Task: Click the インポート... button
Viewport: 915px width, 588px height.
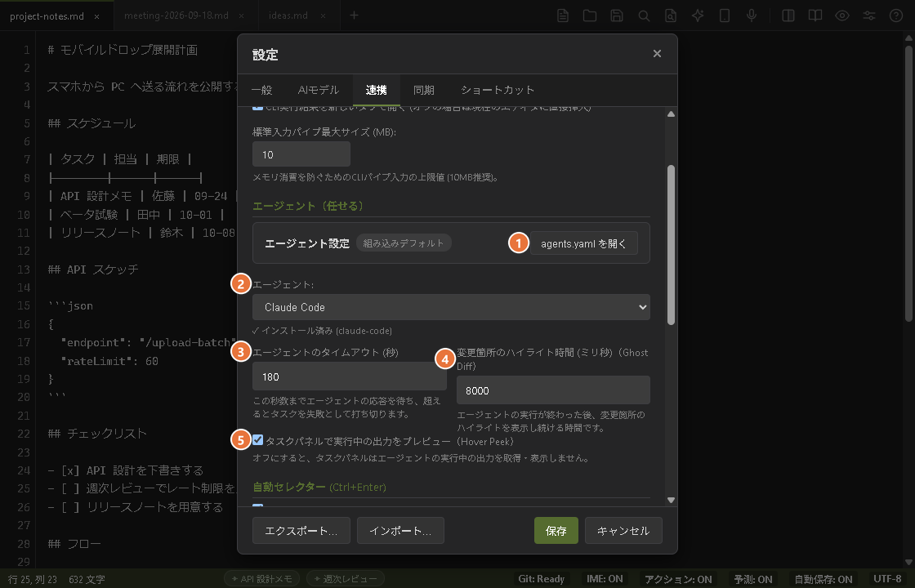Action: click(x=400, y=530)
